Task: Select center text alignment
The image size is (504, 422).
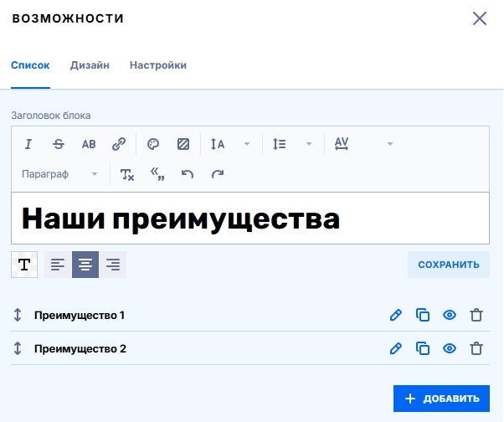Action: 85,265
